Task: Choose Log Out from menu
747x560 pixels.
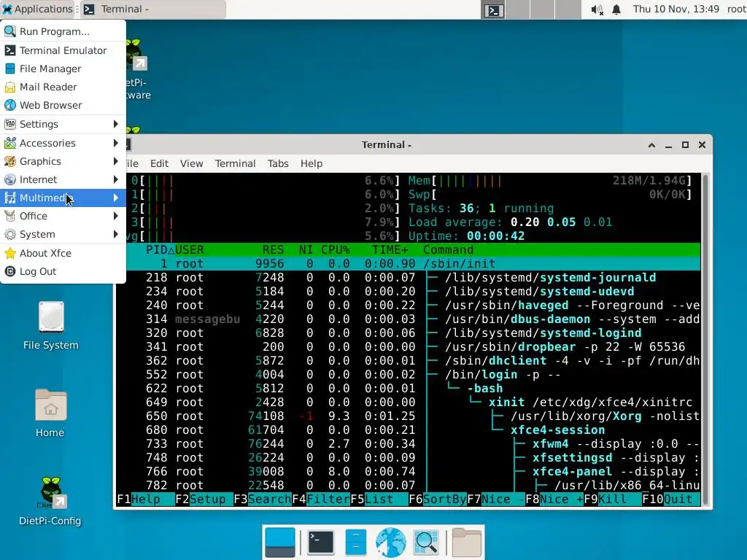Action: [63, 271]
